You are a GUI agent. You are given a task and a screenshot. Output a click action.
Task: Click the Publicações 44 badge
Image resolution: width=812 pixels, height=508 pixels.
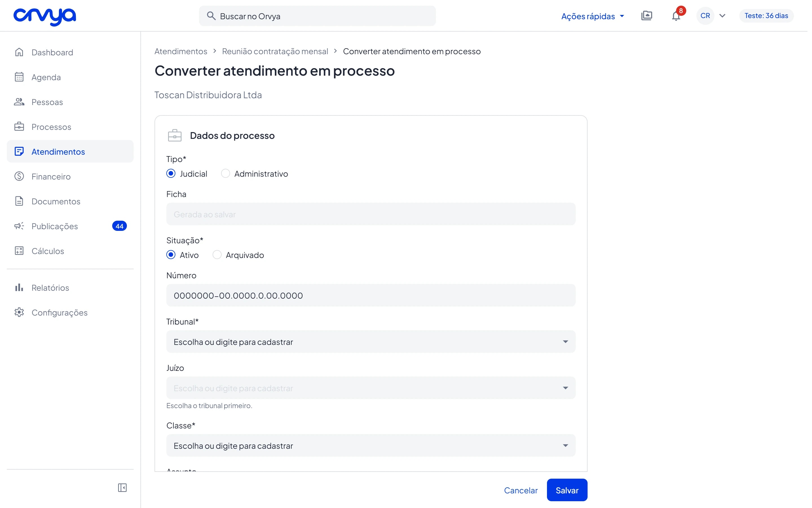(120, 226)
